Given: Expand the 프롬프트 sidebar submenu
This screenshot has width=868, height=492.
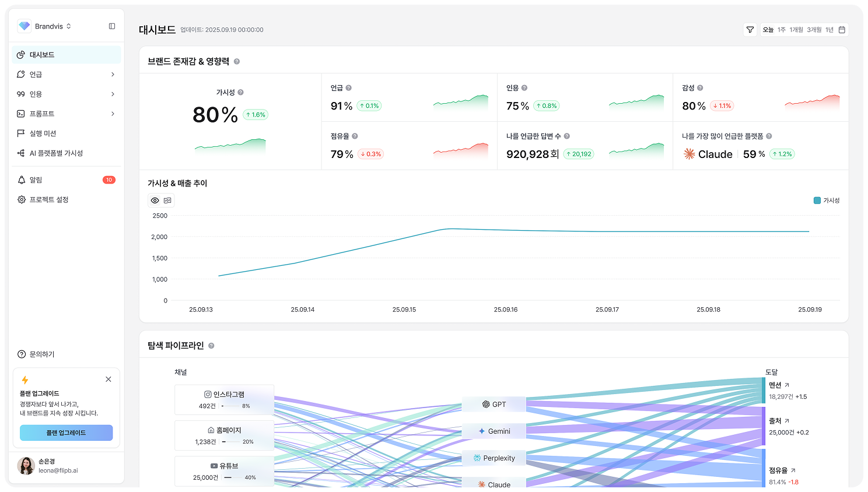Looking at the screenshot, I should tap(113, 114).
